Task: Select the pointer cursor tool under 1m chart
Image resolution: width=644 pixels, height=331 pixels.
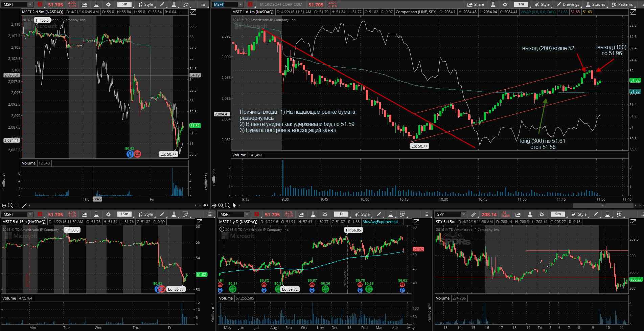Action: (x=234, y=205)
